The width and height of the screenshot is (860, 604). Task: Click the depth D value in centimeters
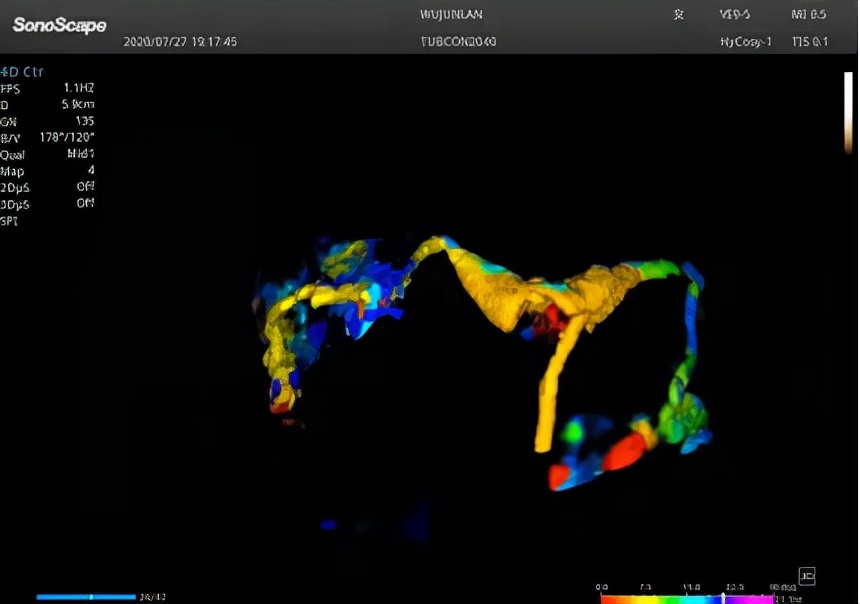78,104
